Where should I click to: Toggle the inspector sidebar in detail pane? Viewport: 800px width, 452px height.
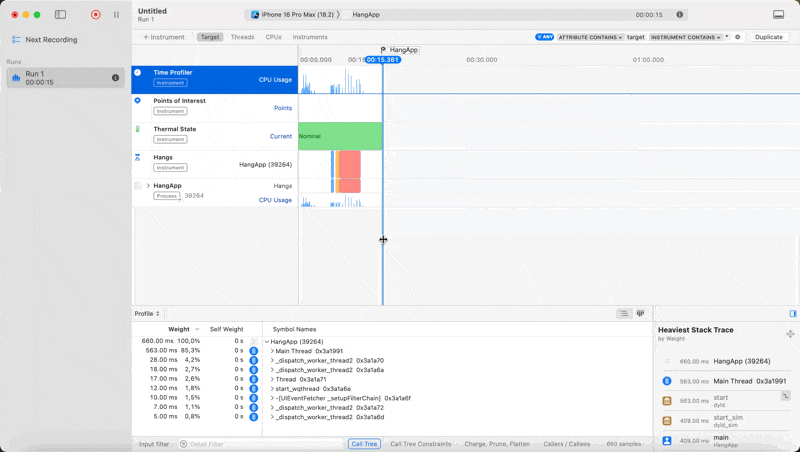click(793, 314)
